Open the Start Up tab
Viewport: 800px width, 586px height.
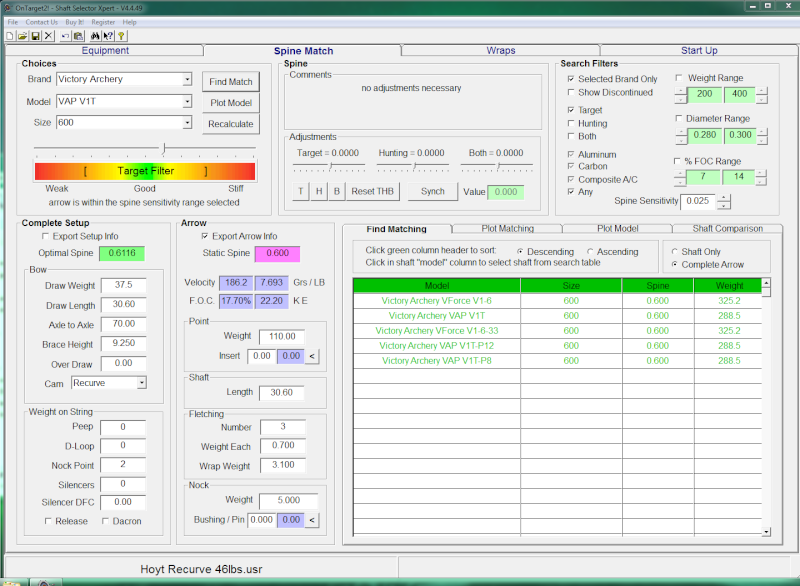coord(699,50)
